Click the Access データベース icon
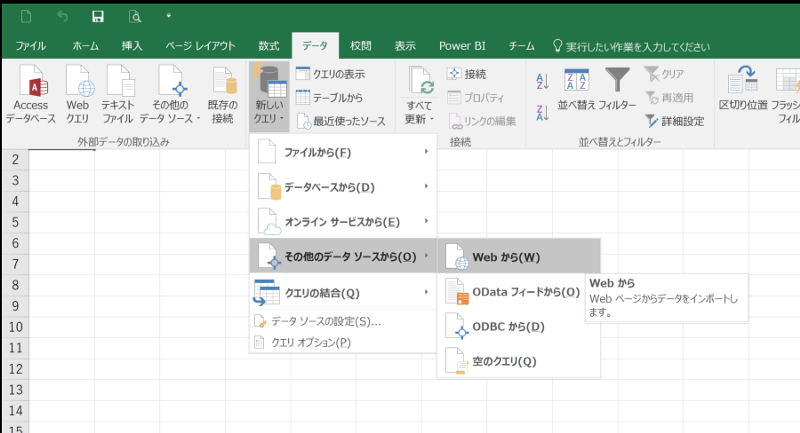This screenshot has width=800, height=433. click(x=31, y=83)
